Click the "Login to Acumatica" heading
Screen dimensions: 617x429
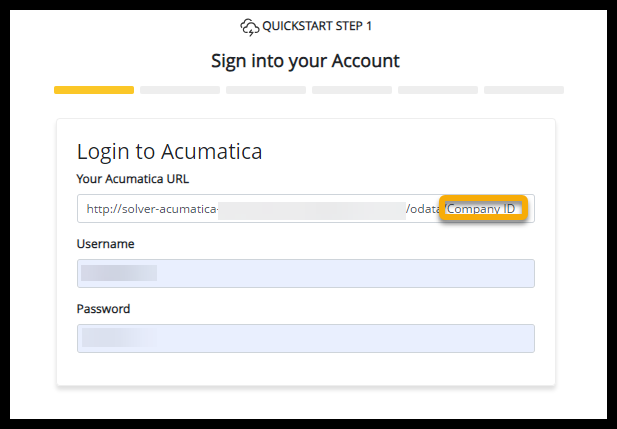click(x=169, y=152)
